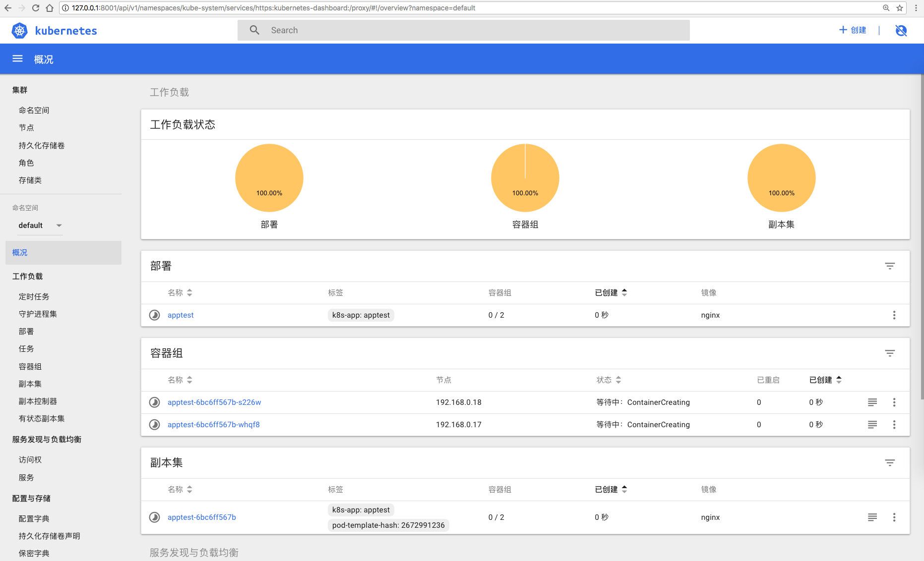Open the browser three-dot menu
The image size is (924, 561).
(916, 8)
